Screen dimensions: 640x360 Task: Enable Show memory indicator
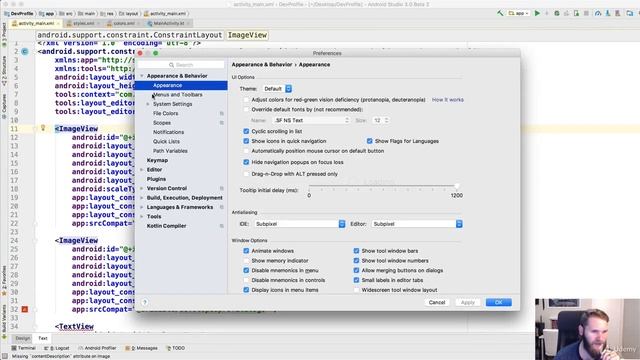(x=246, y=261)
